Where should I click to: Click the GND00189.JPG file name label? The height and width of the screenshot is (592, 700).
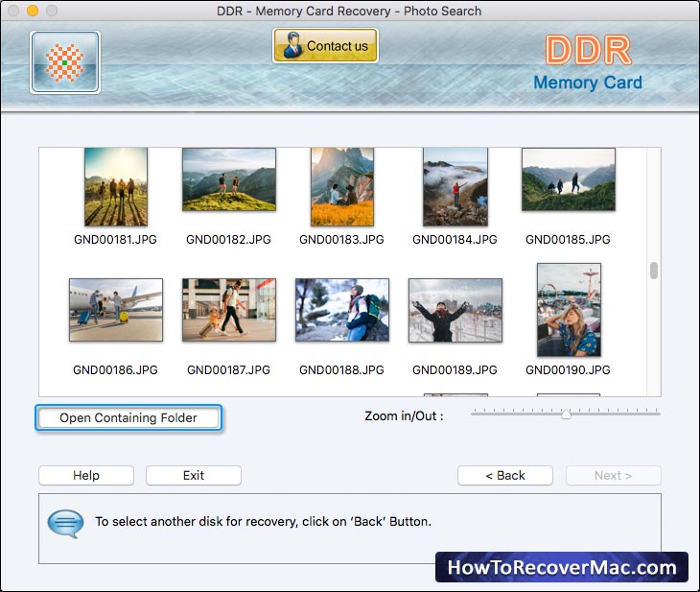click(455, 370)
